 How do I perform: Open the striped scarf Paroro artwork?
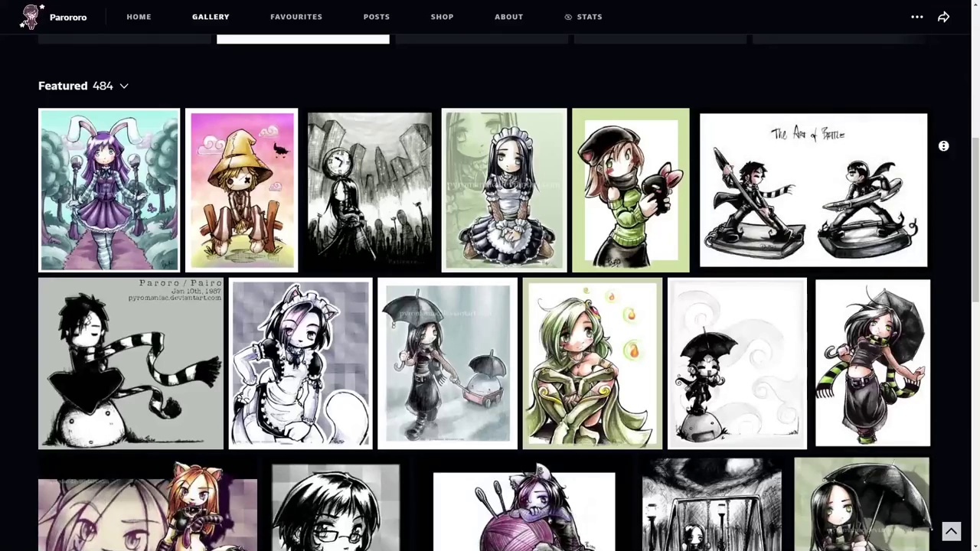(130, 364)
